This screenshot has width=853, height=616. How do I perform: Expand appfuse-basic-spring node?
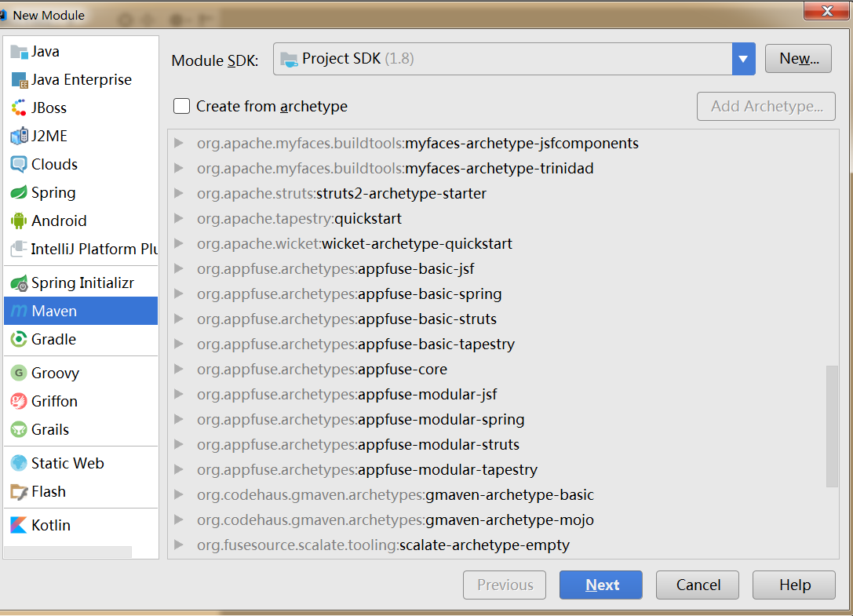coord(178,293)
